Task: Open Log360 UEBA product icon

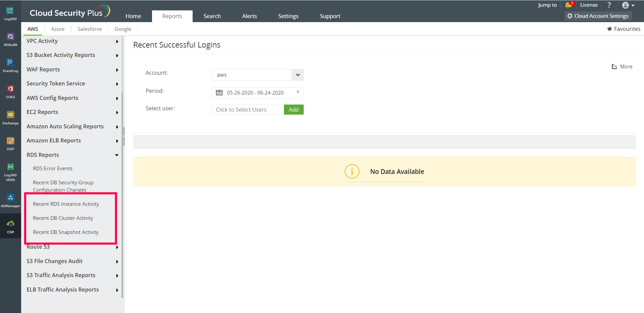Action: tap(10, 167)
